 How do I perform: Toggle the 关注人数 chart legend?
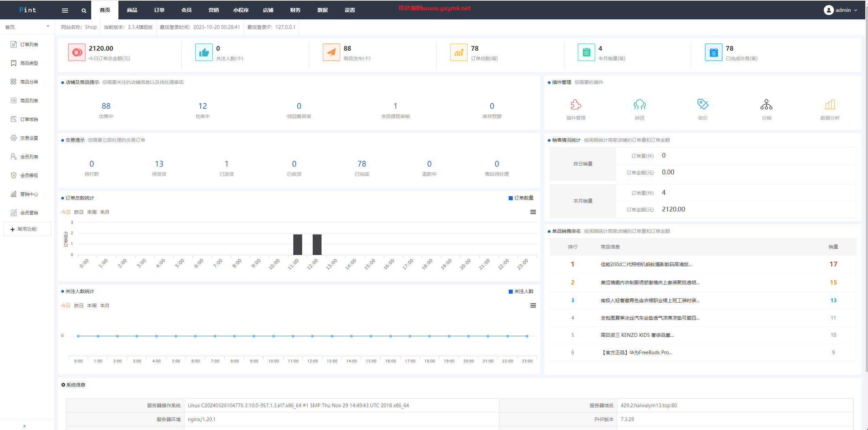521,291
